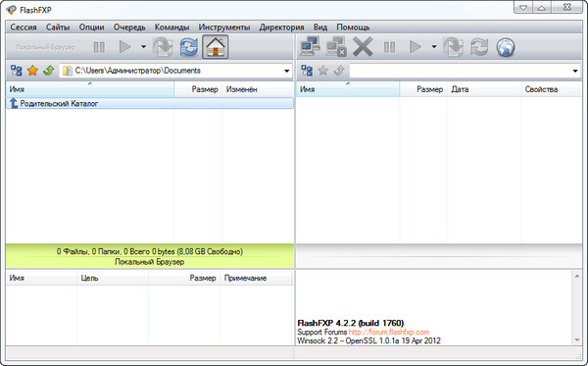Image resolution: width=588 pixels, height=366 pixels.
Task: Sort right pane by Свойства column
Action: 551,89
